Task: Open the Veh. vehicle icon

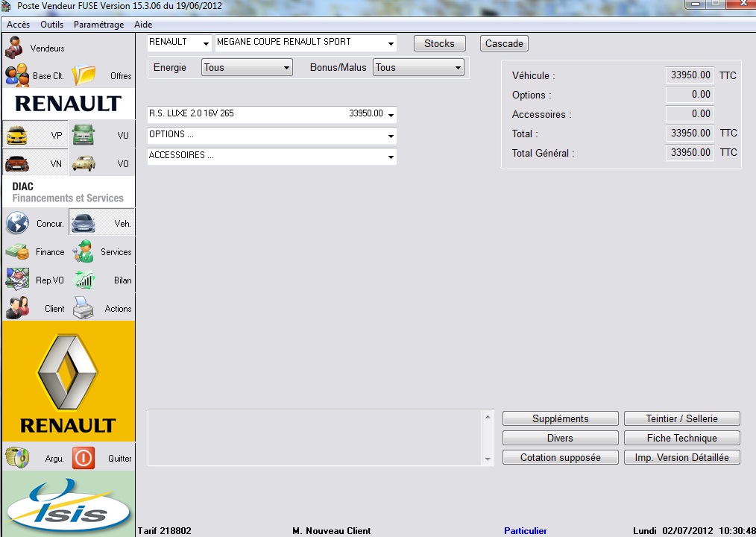Action: (84, 223)
